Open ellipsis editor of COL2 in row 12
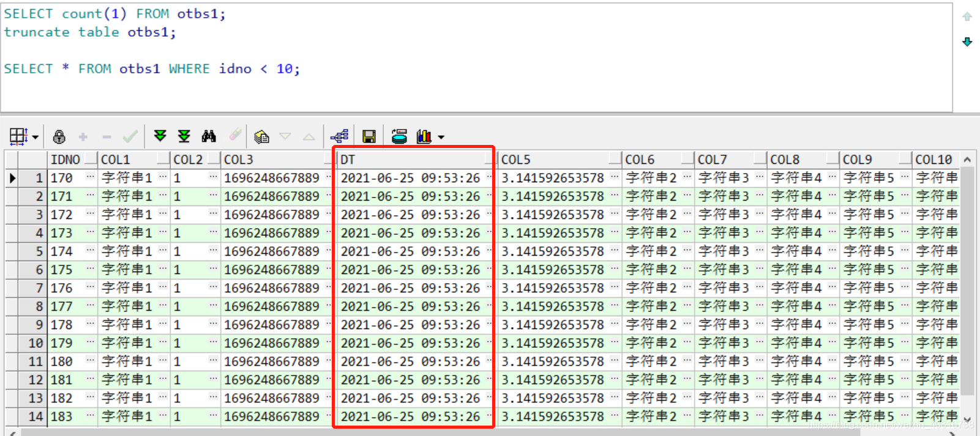The image size is (980, 436). pos(213,379)
